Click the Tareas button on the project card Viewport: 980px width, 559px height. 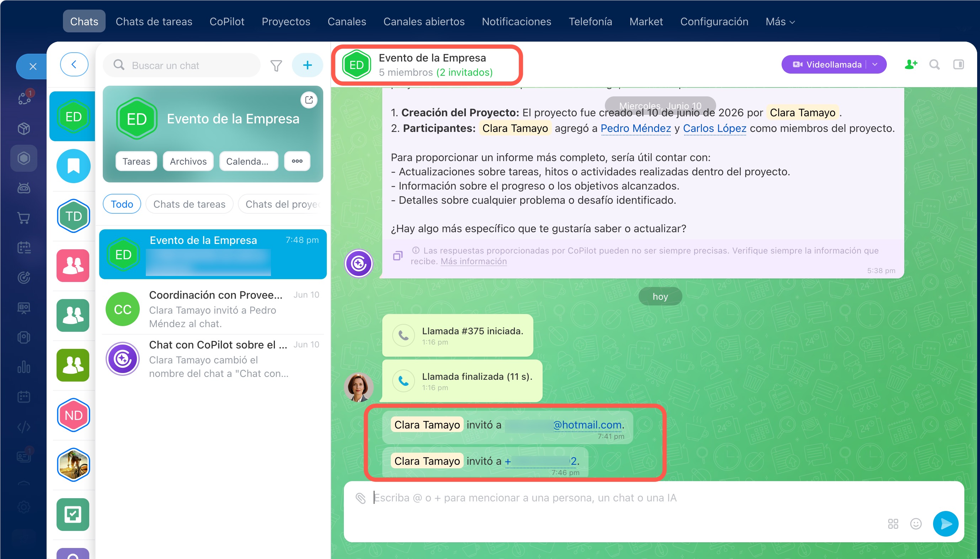(136, 161)
